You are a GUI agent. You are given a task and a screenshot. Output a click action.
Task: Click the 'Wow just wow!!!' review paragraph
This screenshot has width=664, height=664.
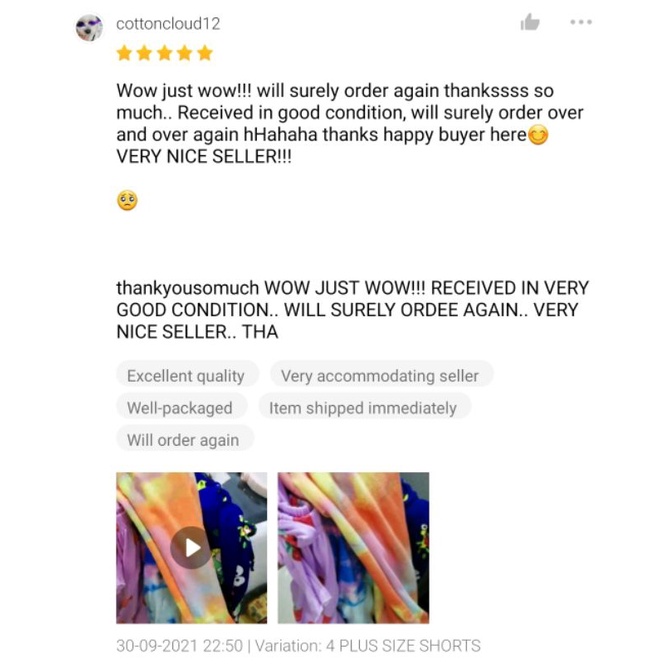[350, 124]
